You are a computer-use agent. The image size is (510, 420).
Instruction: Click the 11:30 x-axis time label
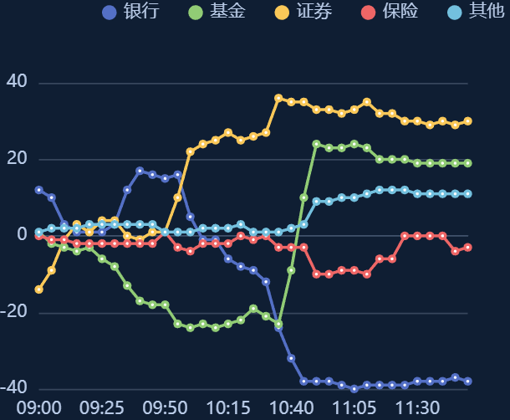point(417,408)
